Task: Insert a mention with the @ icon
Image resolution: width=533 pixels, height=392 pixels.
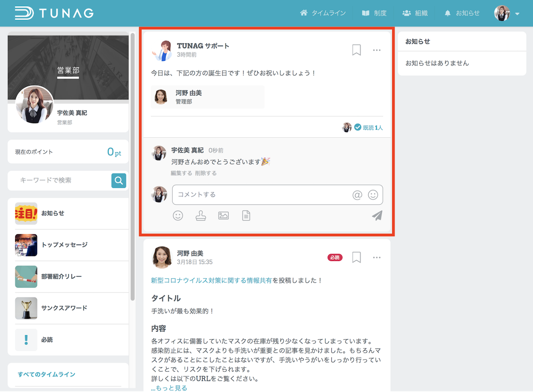Action: (357, 195)
